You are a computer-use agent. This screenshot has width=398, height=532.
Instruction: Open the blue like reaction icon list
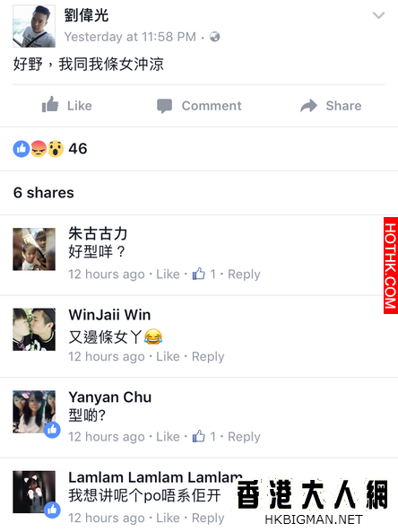click(x=22, y=149)
